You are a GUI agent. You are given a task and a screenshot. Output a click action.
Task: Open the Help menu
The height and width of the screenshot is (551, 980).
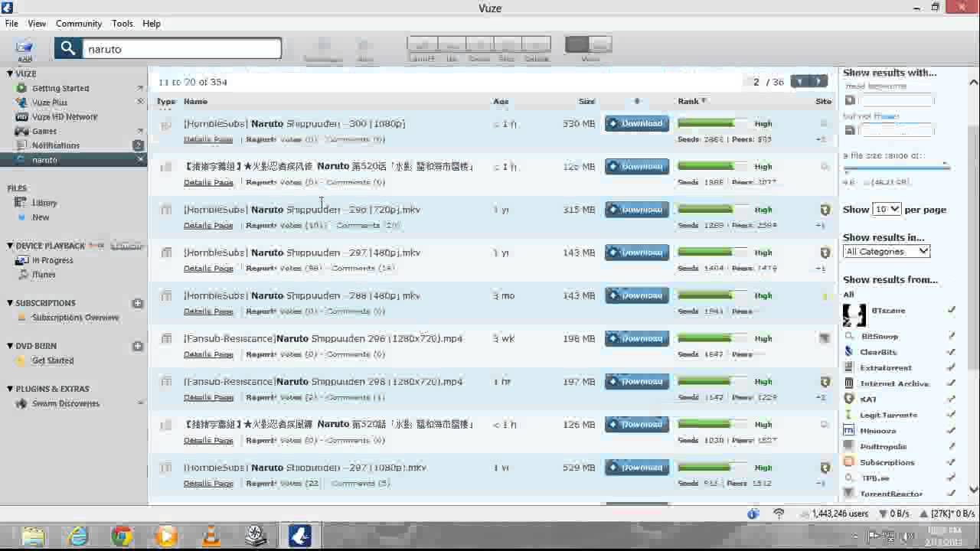pos(152,24)
